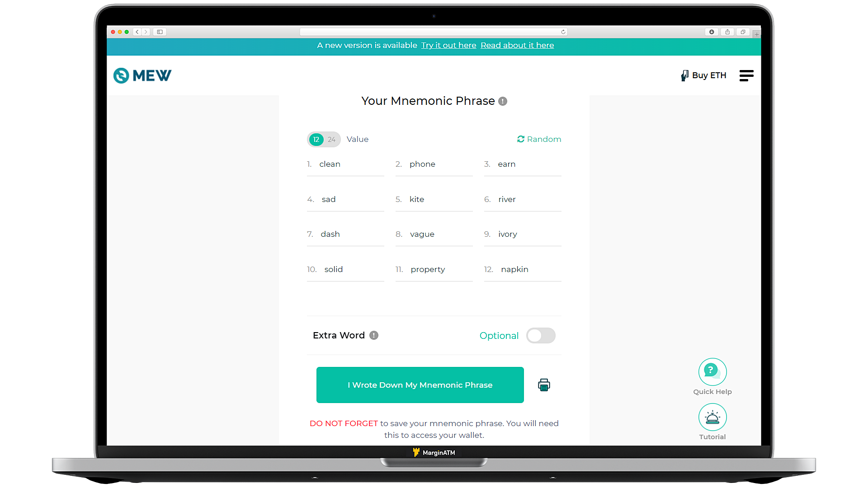868x488 pixels.
Task: Select the 24-word mnemonic option
Action: click(331, 139)
